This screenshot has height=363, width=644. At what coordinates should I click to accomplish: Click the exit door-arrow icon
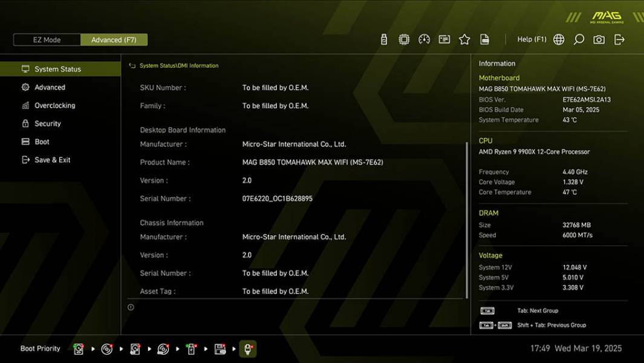[x=619, y=39]
